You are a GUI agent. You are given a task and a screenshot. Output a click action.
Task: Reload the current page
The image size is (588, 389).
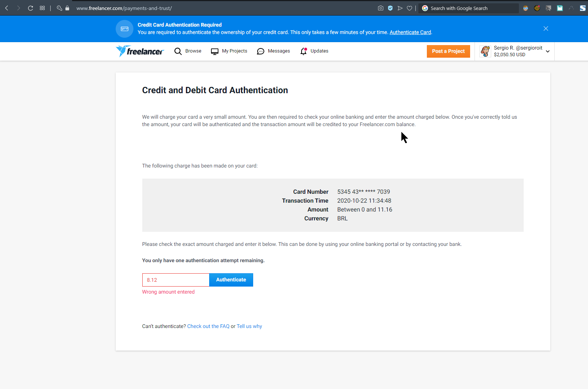30,8
